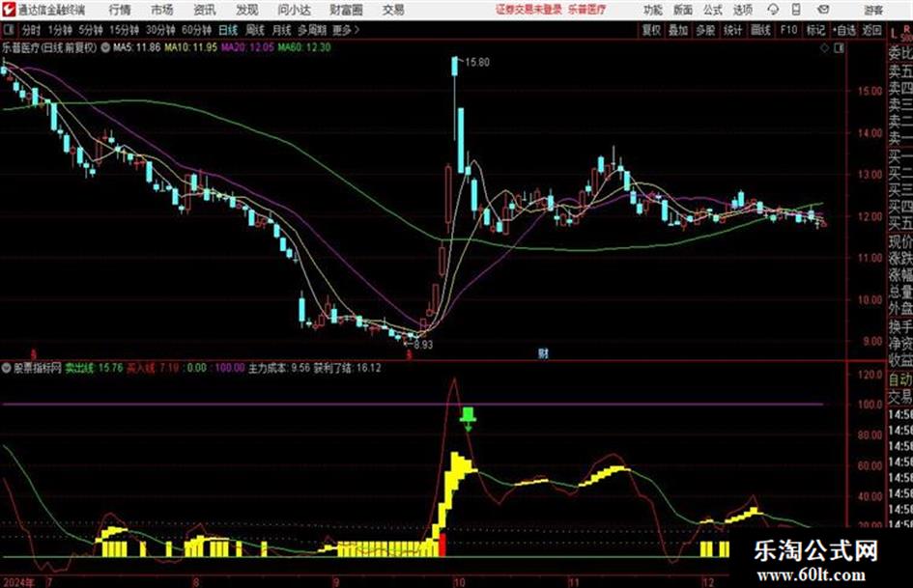
Task: Click the customer service headset icon
Action: [x=773, y=10]
